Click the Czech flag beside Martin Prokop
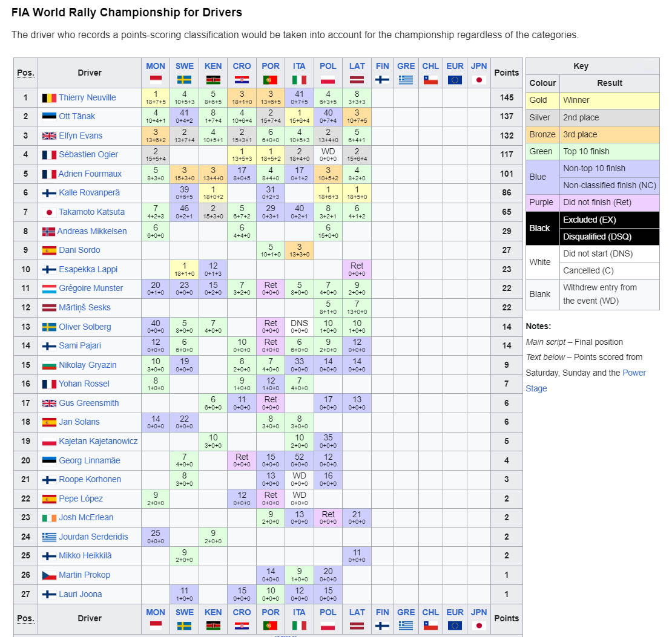The height and width of the screenshot is (637, 672). (x=49, y=575)
